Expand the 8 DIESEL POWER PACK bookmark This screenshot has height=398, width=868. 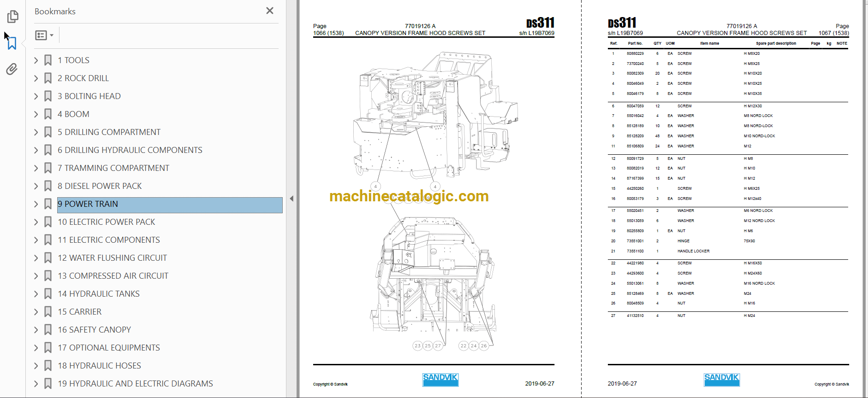[36, 186]
